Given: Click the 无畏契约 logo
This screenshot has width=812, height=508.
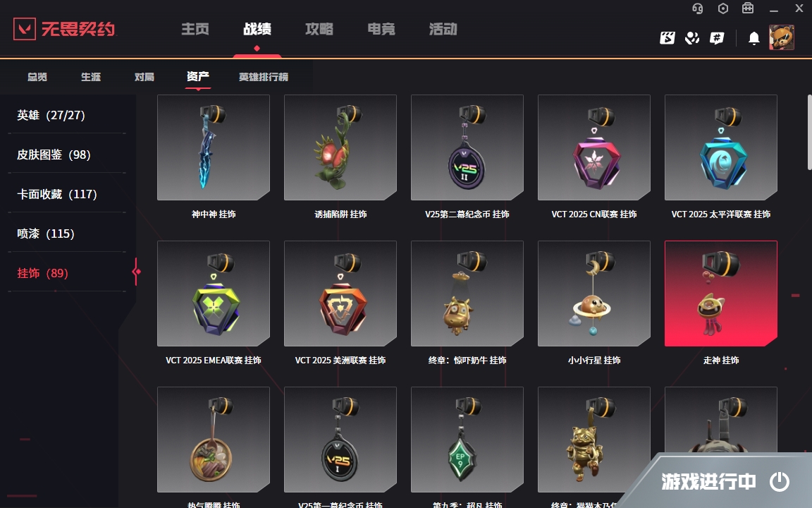Looking at the screenshot, I should [64, 29].
